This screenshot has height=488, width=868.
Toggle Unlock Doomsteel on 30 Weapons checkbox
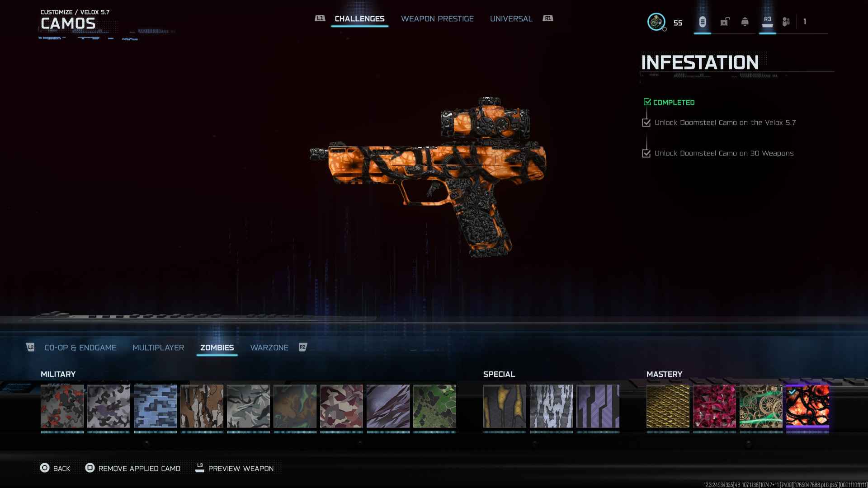click(x=646, y=153)
